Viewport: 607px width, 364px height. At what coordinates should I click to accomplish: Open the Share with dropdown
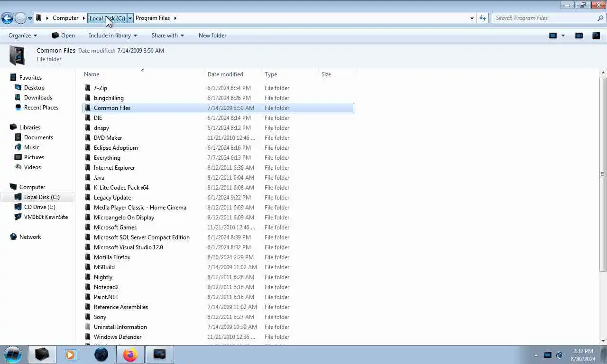167,36
